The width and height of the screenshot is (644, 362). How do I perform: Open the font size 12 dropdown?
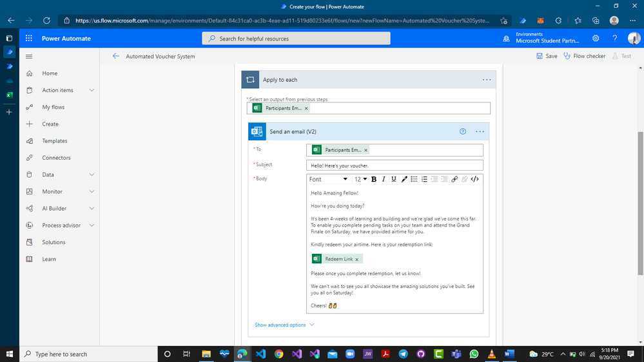tap(360, 179)
